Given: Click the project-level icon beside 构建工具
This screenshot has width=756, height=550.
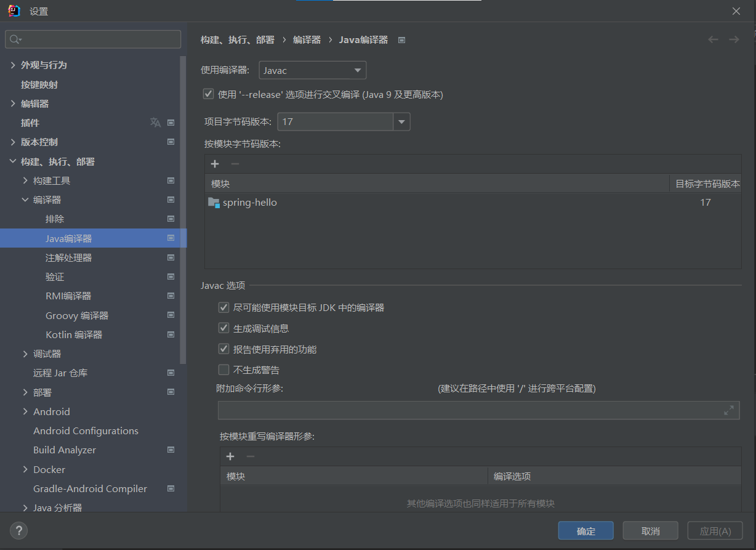Looking at the screenshot, I should click(171, 180).
